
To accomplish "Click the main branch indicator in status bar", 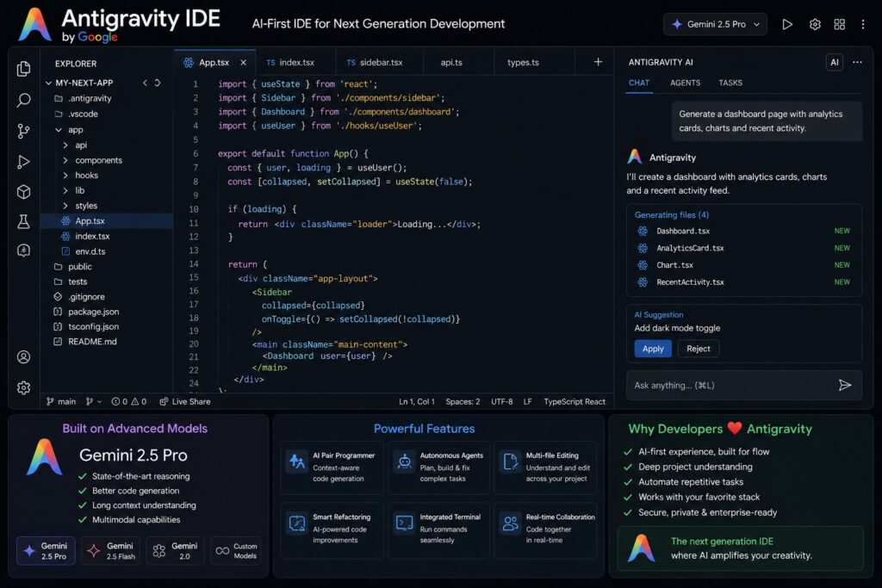I will pyautogui.click(x=61, y=401).
